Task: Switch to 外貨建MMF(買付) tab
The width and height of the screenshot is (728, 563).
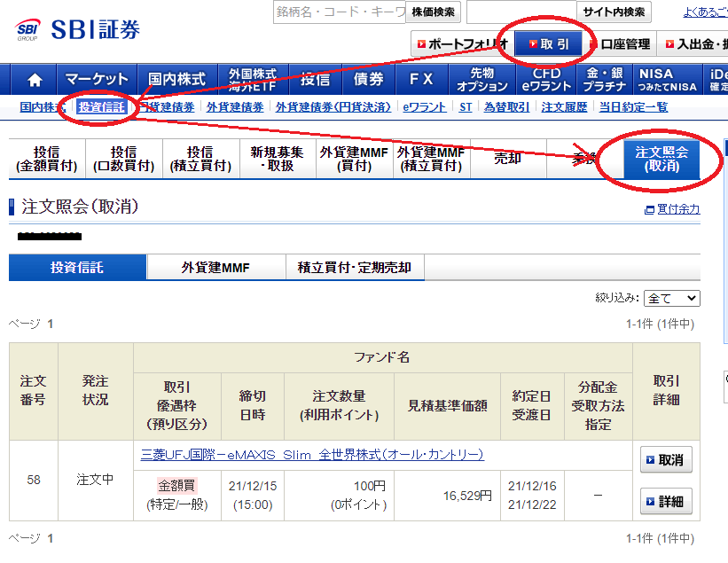Action: (354, 159)
